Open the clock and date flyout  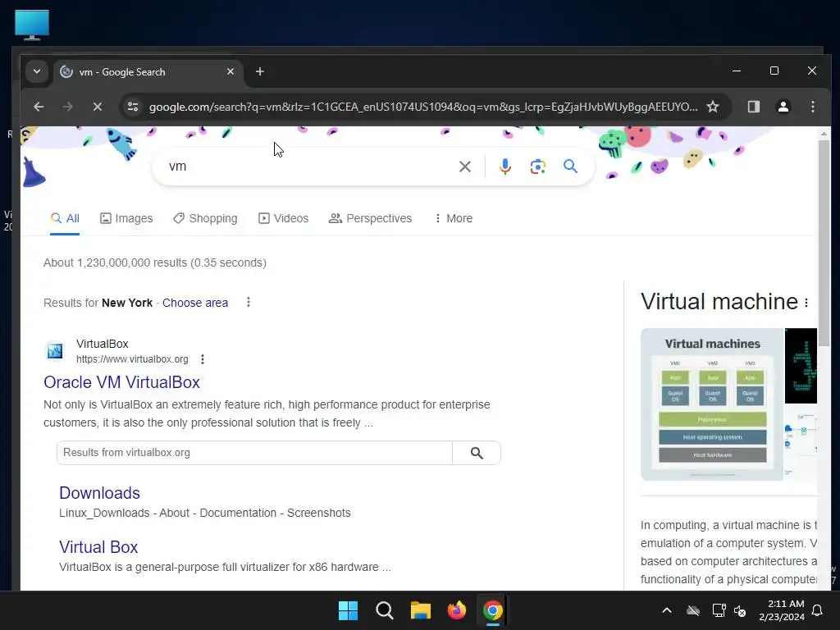(782, 610)
